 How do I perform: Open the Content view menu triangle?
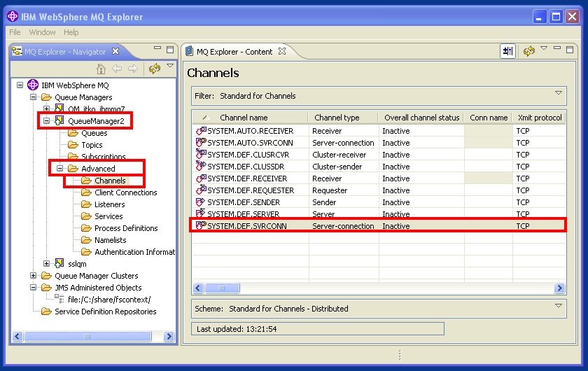tap(544, 48)
